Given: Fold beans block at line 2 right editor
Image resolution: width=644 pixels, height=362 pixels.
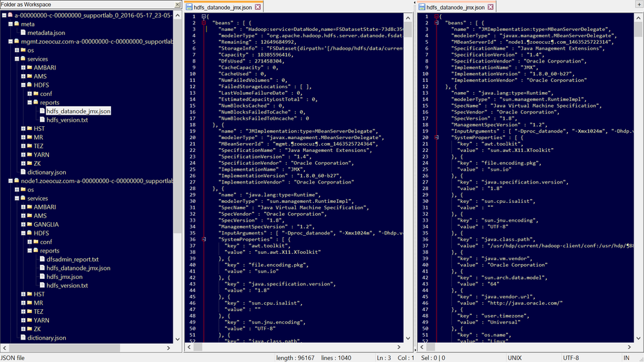Looking at the screenshot, I should coord(436,23).
